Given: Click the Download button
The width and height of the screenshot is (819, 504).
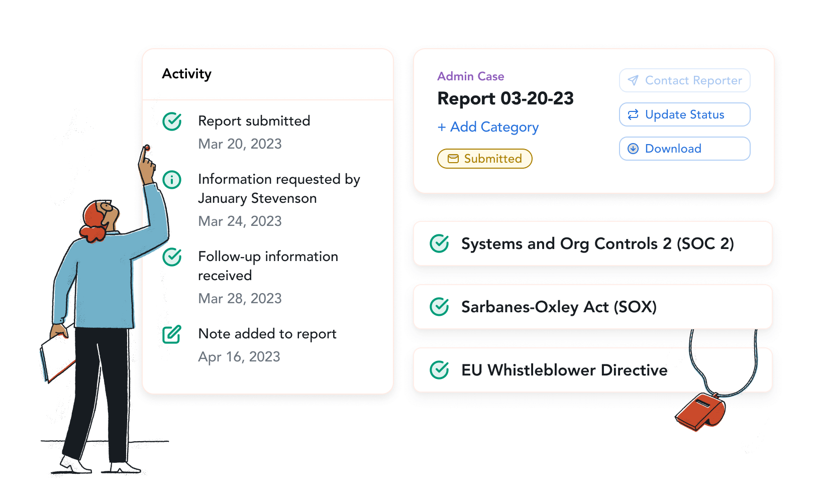Looking at the screenshot, I should click(684, 149).
